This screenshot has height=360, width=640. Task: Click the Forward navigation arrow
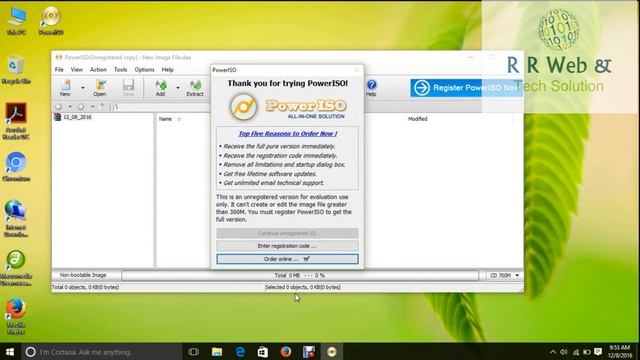[x=81, y=107]
